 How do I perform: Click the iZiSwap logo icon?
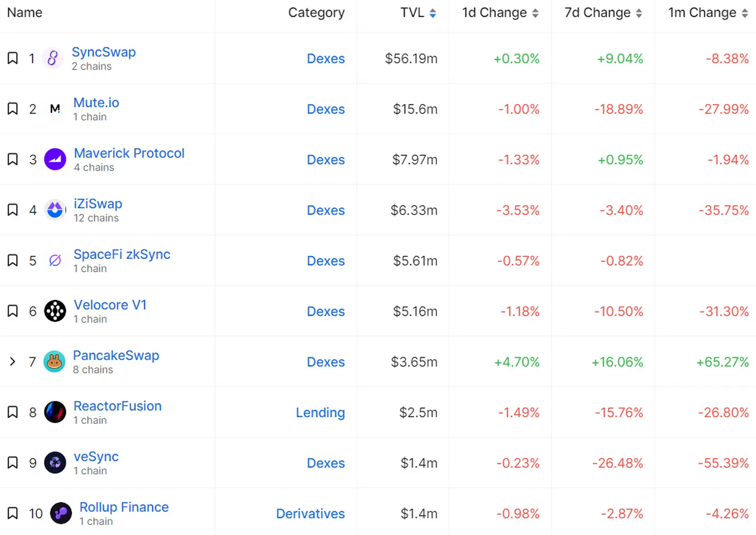tap(55, 210)
